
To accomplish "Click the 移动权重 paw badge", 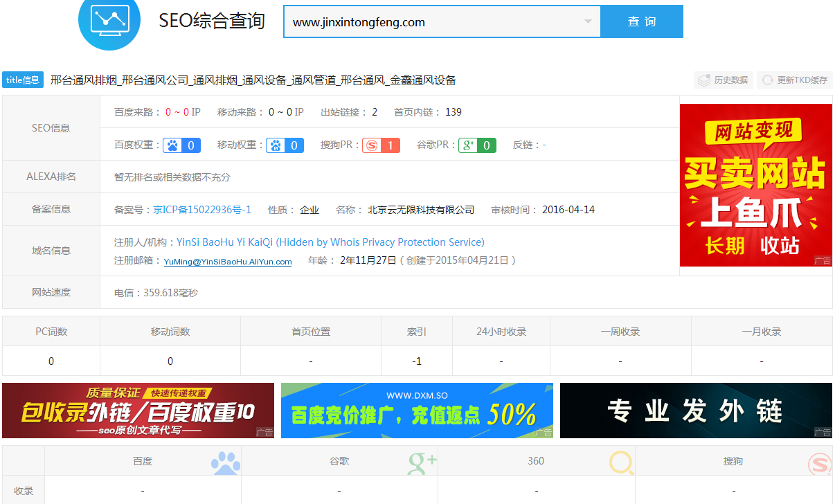I will [x=285, y=145].
